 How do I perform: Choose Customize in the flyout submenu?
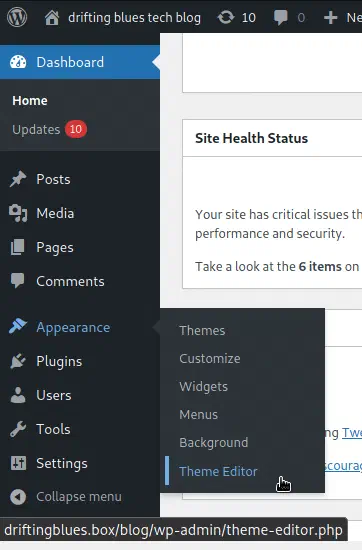210,358
